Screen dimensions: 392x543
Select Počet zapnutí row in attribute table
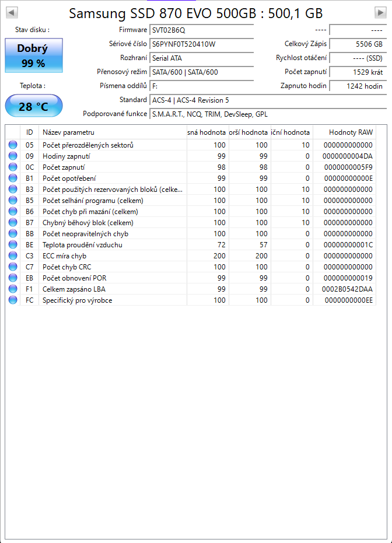coord(191,167)
